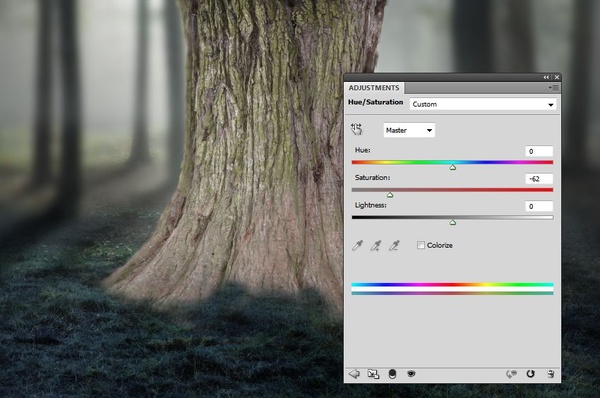Open the Custom preset dropdown
The width and height of the screenshot is (600, 398).
point(483,104)
